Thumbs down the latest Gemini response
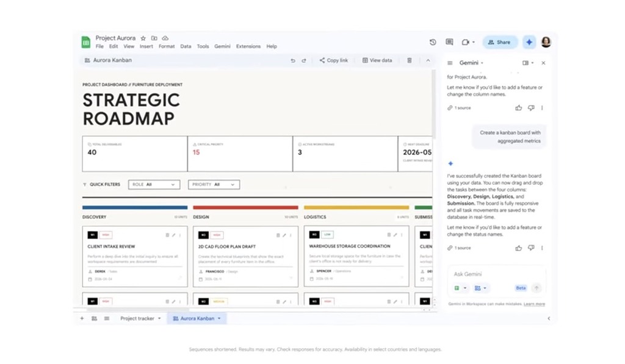 pos(530,248)
